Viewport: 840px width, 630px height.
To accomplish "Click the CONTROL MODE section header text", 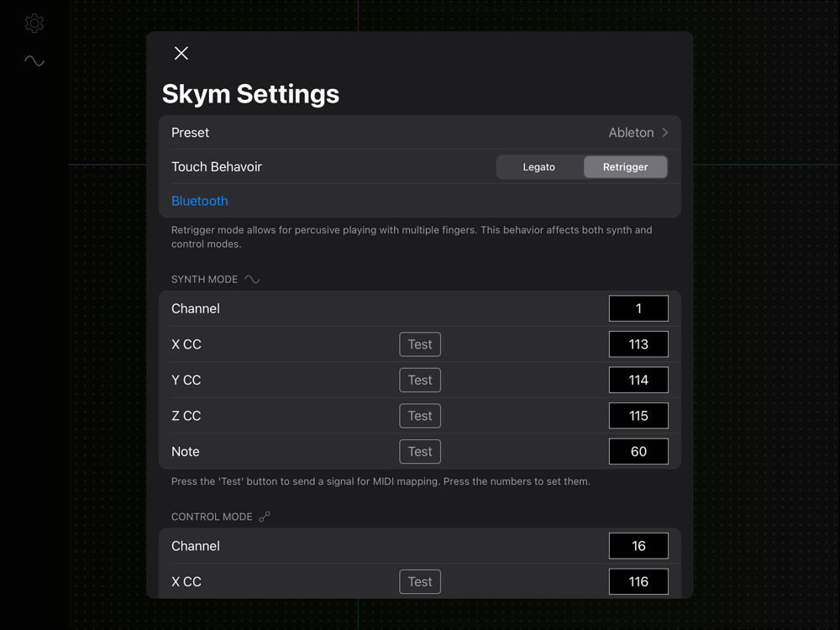I will 212,517.
